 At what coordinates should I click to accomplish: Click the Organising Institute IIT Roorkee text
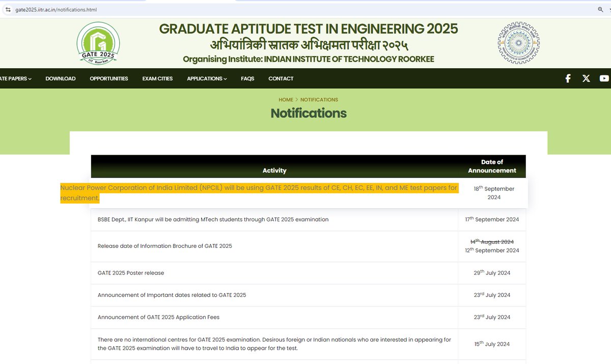coord(309,59)
